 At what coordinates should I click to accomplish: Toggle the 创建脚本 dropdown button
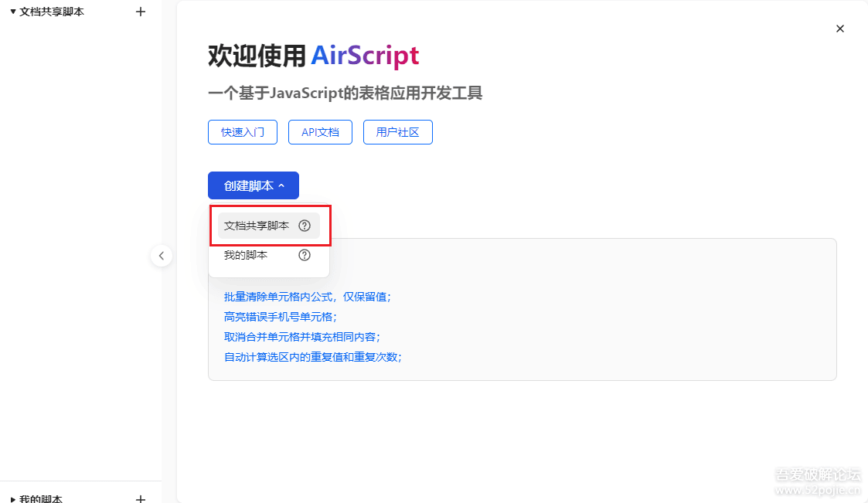coord(254,185)
